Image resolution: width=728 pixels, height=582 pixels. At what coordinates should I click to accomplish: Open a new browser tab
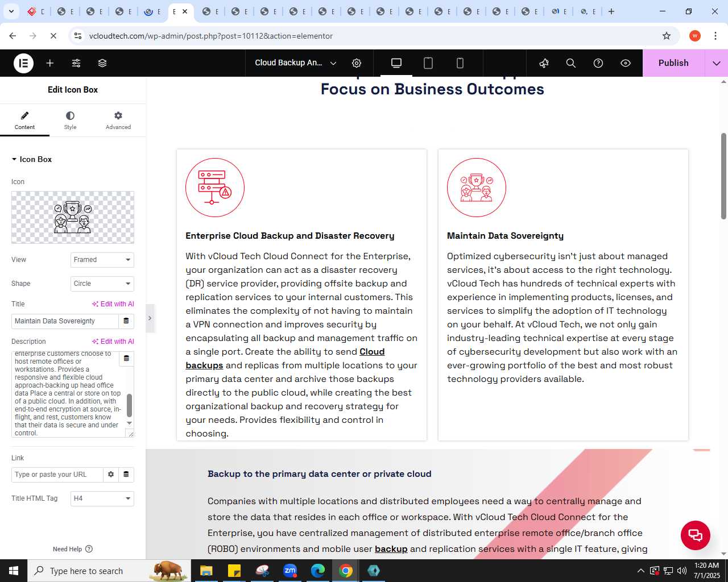tap(611, 11)
